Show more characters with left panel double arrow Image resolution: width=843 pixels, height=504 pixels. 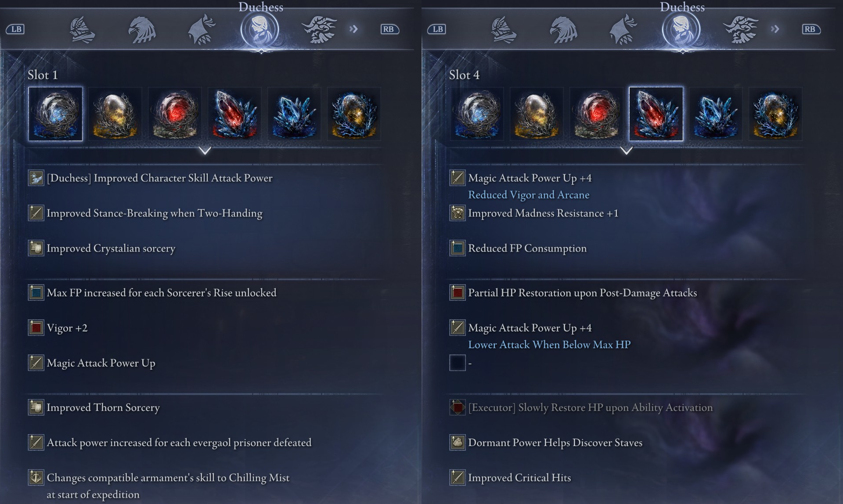(x=353, y=29)
